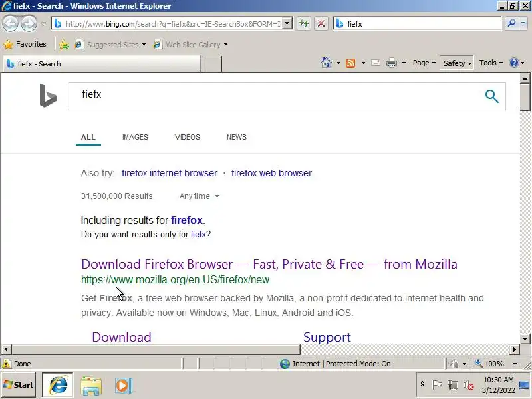The width and height of the screenshot is (532, 399).
Task: Click the horizontal scrollbar left arrow
Action: point(6,349)
